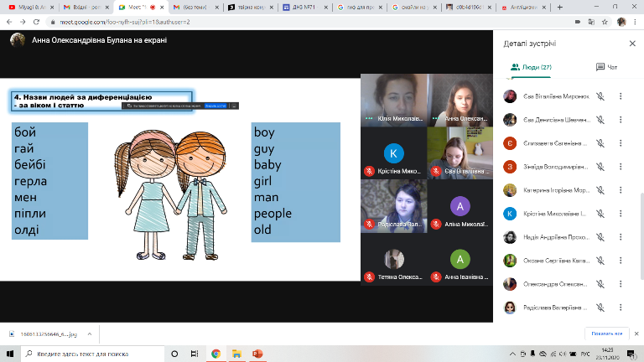Click the 'Показать все' downloads button
The image size is (644, 362).
[605, 333]
